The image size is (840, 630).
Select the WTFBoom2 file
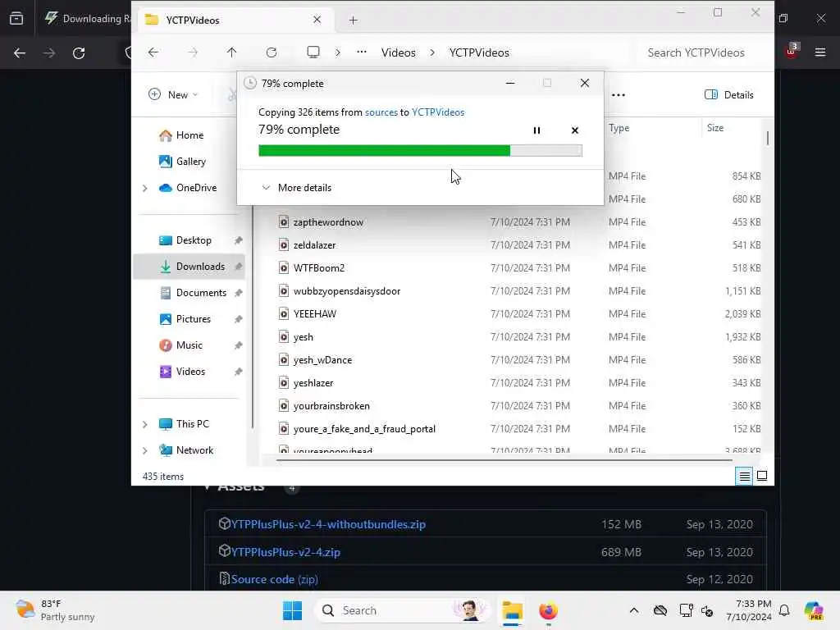pos(319,268)
